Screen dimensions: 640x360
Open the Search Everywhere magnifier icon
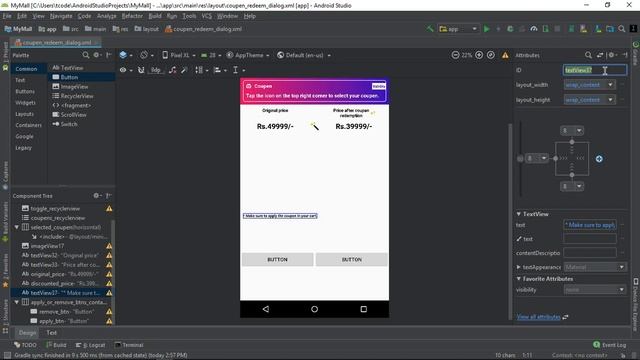click(622, 29)
